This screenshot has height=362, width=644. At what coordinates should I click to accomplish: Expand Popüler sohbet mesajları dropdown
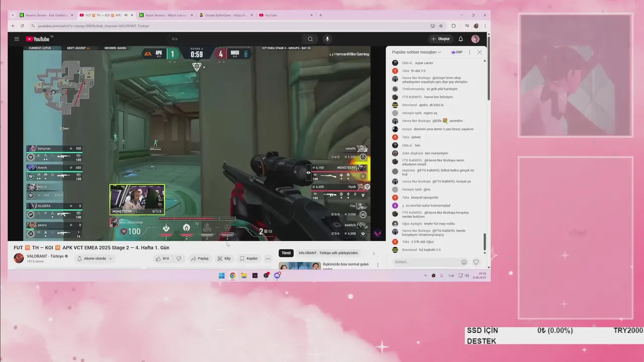[x=417, y=52]
